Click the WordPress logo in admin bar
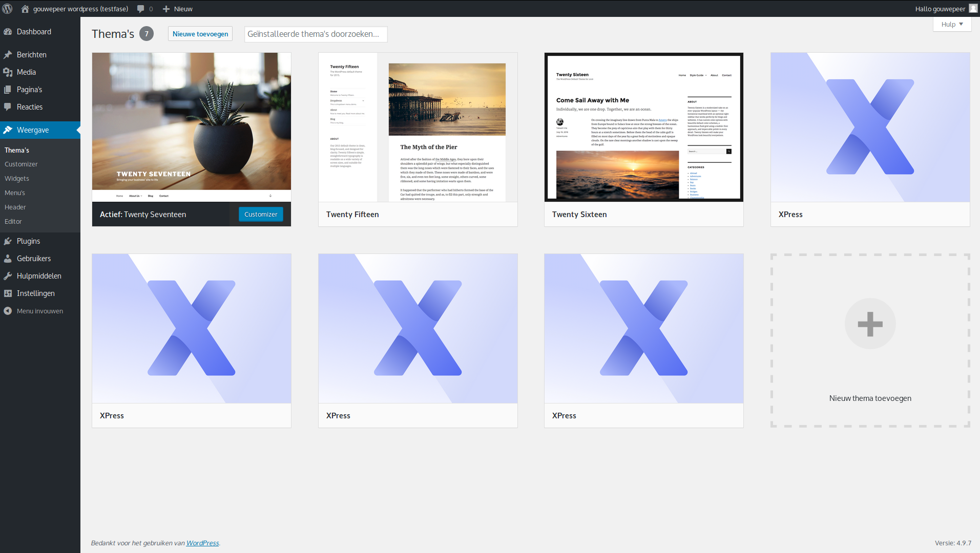Image resolution: width=980 pixels, height=553 pixels. (x=7, y=8)
